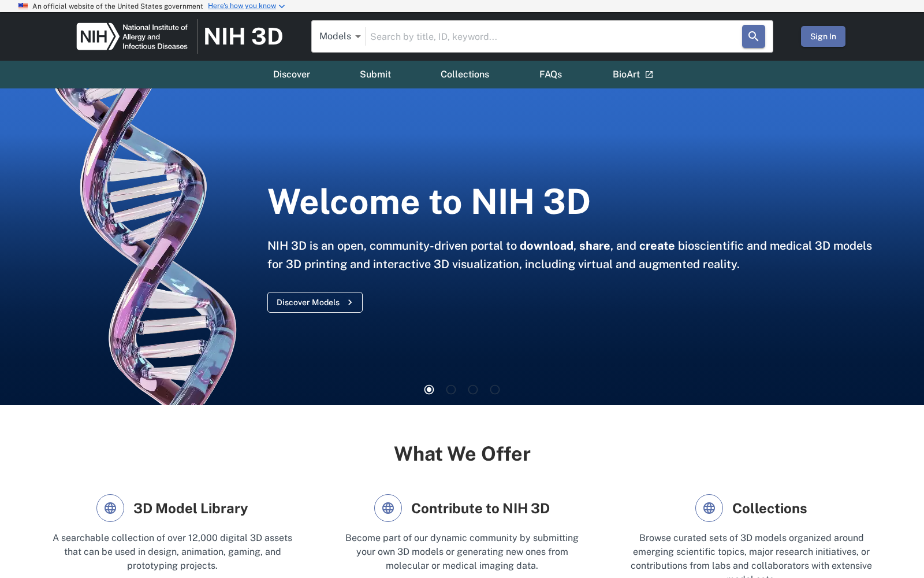924x578 pixels.
Task: Click the Sign In button
Action: tap(823, 36)
